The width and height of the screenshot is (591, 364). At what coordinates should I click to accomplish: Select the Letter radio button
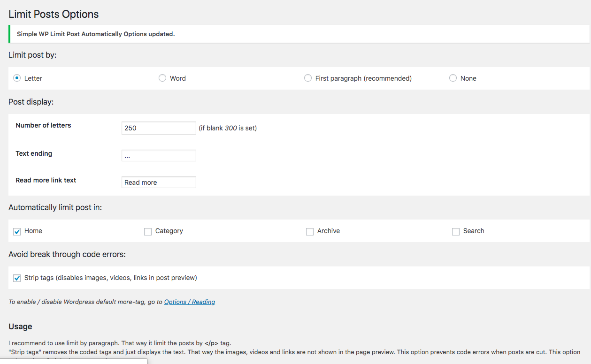[17, 78]
